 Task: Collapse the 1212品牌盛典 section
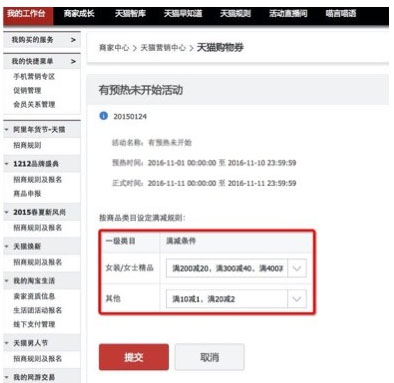[6, 164]
